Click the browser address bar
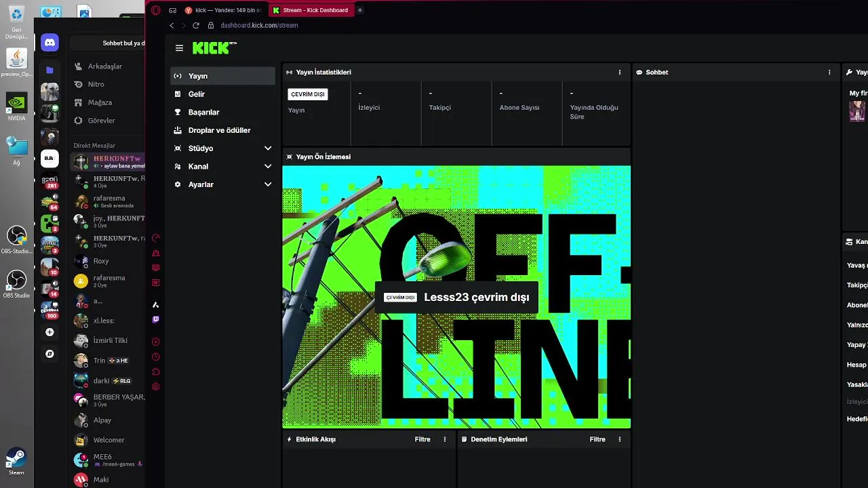 tap(259, 25)
